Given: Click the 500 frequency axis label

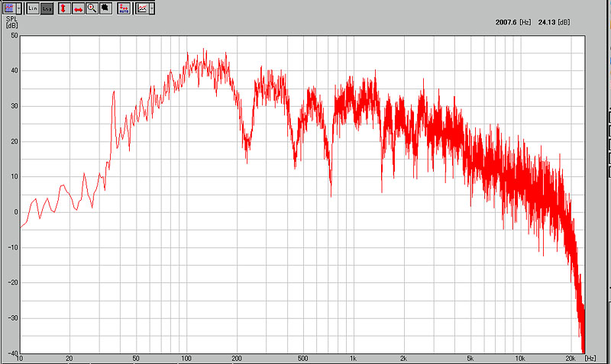Looking at the screenshot, I should click(302, 359).
